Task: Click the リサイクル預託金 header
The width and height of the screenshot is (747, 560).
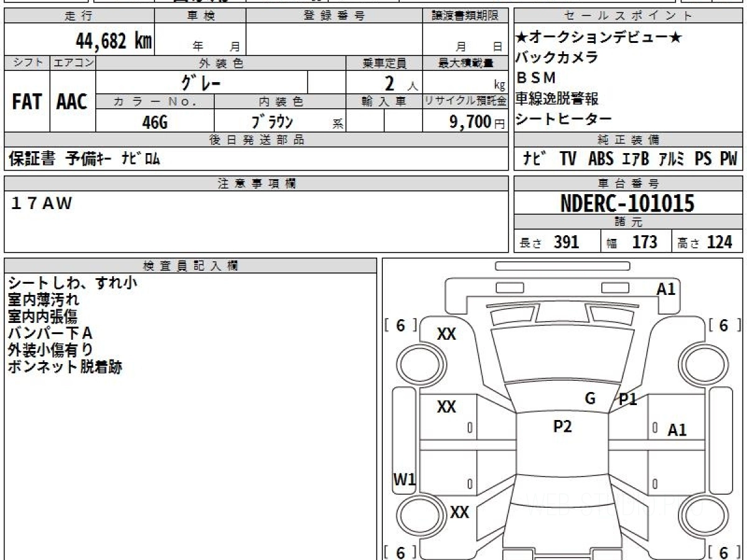Action: tap(465, 101)
